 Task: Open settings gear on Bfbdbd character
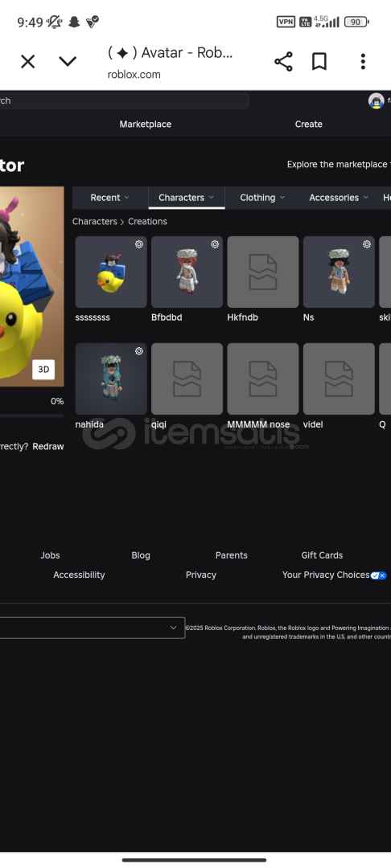[x=215, y=244]
